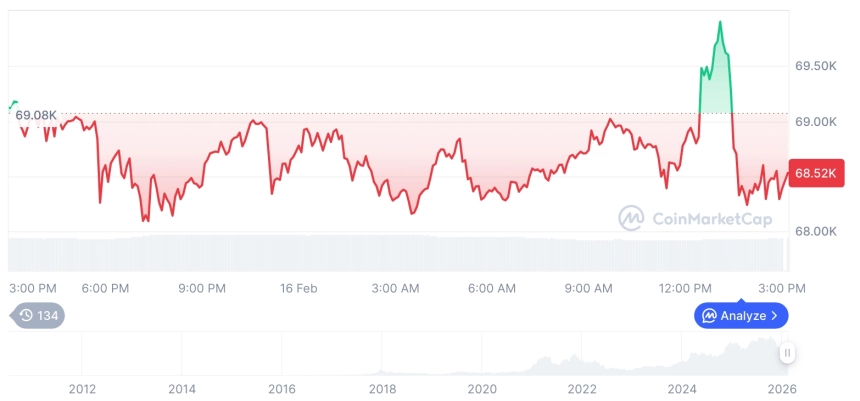Select the 2024 year on the navigator timeline
Viewport: 860px width, 401px height.
[x=682, y=389]
